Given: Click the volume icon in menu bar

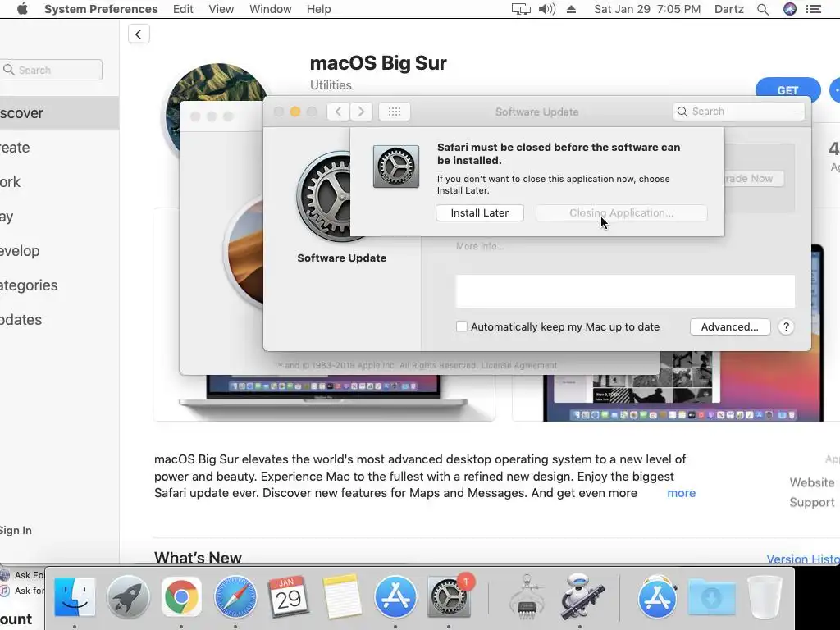Looking at the screenshot, I should point(546,9).
